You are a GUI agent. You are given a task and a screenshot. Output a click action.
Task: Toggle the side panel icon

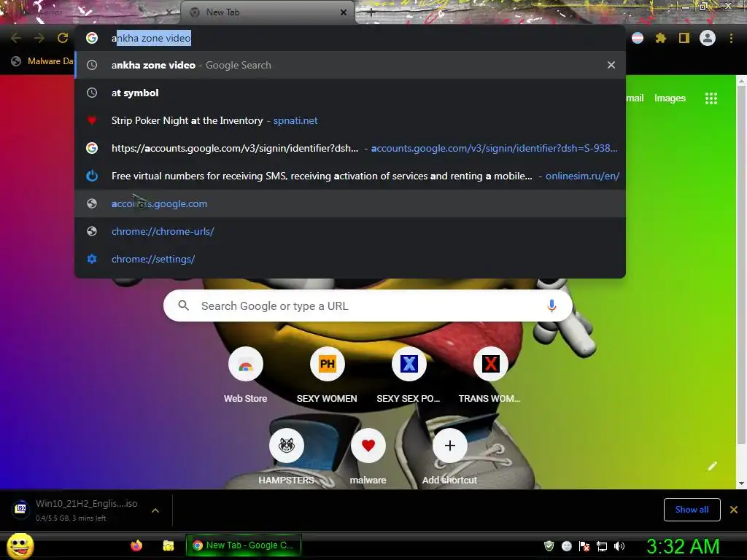684,38
